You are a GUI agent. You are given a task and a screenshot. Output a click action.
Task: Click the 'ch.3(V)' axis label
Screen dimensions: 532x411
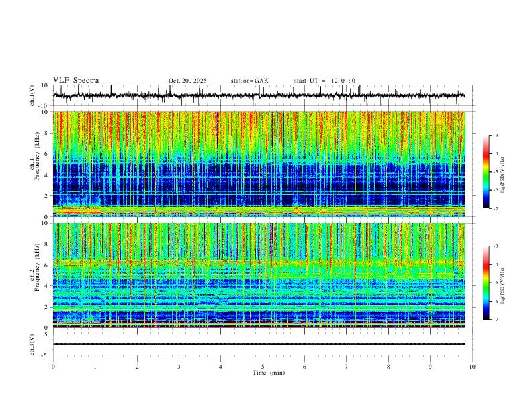(32, 345)
